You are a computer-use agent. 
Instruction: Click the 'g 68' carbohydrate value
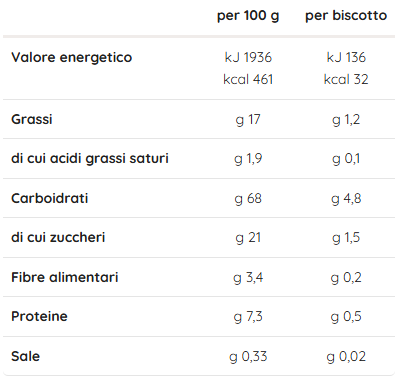click(x=248, y=199)
